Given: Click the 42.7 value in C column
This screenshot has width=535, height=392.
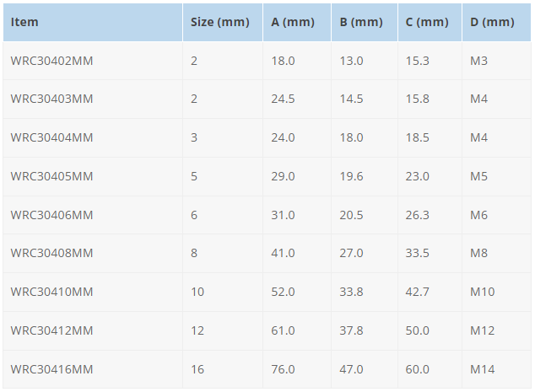Looking at the screenshot, I should click(x=418, y=293).
